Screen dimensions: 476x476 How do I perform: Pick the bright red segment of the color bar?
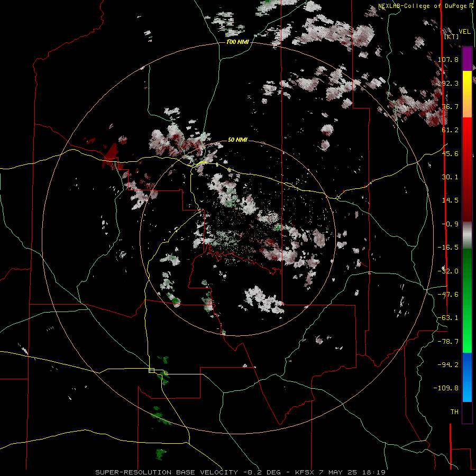click(x=467, y=135)
